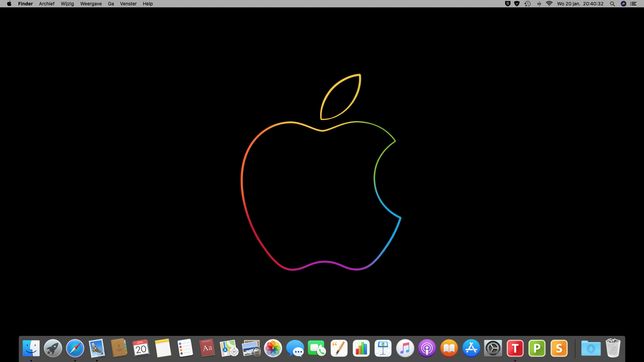This screenshot has height=362, width=644.
Task: Launch Keynote from the Dock
Action: [383, 348]
